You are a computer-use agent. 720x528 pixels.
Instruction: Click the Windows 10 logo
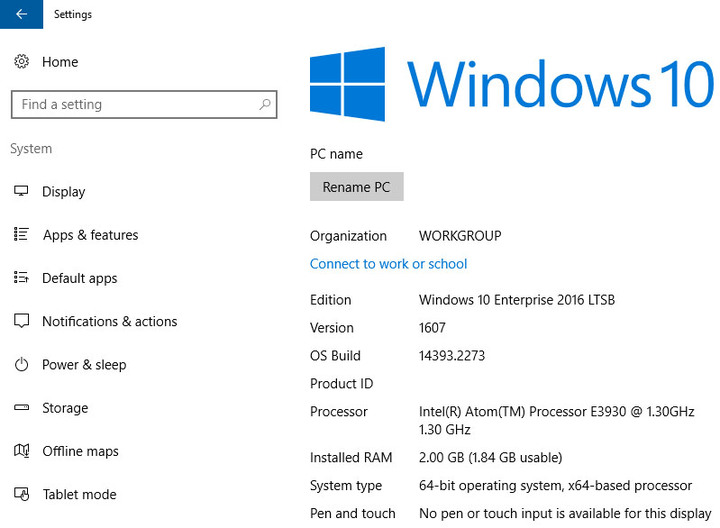click(x=347, y=84)
